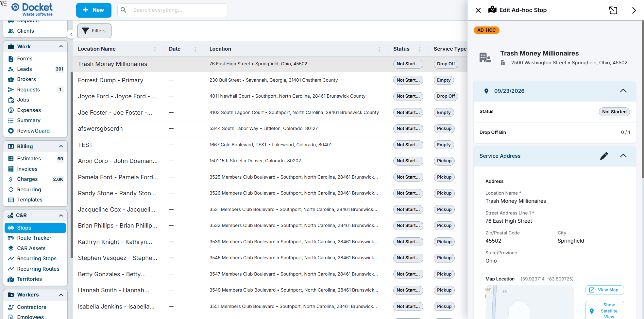Click the Docket Waste Software logo
Screen dimensions: 644x319
click(32, 9)
